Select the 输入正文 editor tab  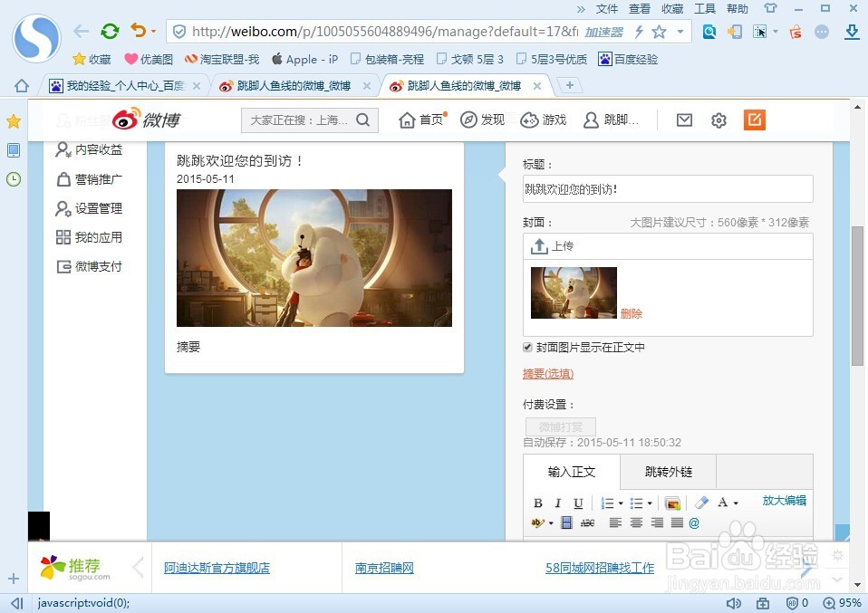click(x=572, y=472)
